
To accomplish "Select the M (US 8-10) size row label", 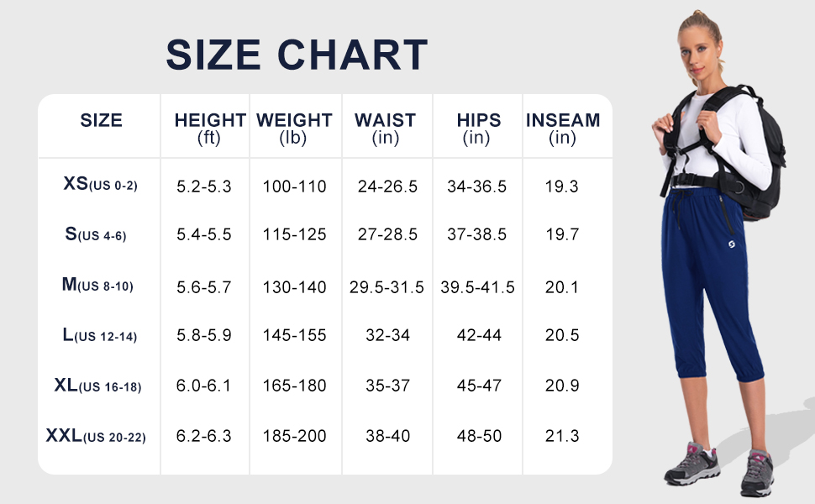I will 97,286.
